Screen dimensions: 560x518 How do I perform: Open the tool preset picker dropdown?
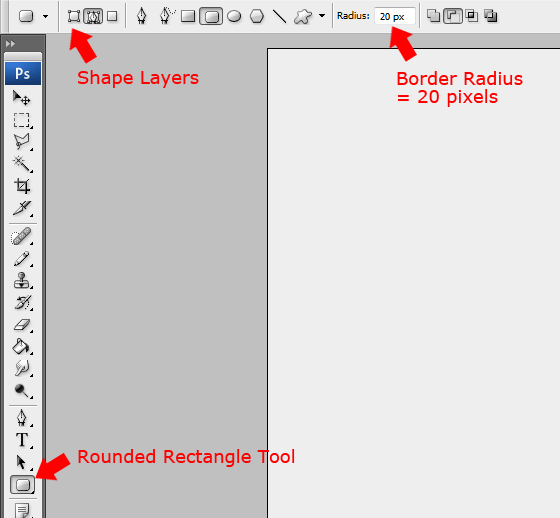(45, 16)
